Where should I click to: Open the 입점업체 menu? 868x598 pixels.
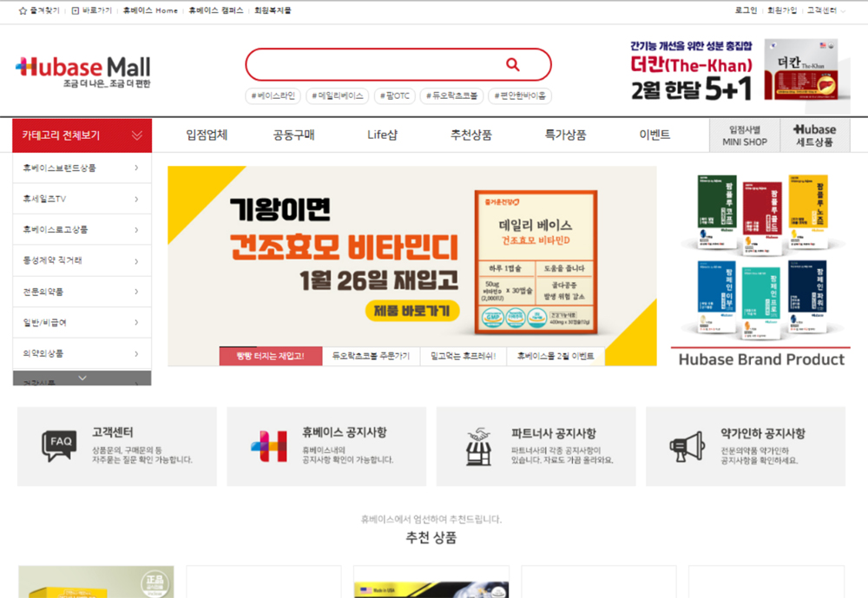207,135
